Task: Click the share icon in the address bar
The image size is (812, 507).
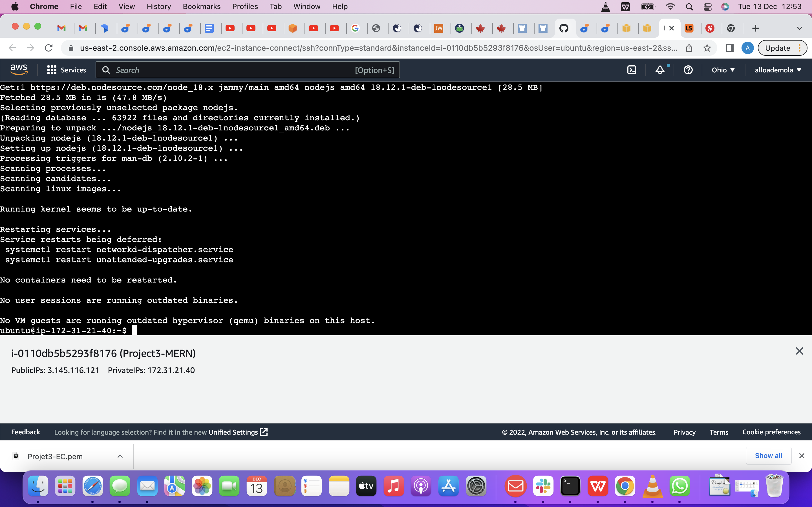Action: 689,48
